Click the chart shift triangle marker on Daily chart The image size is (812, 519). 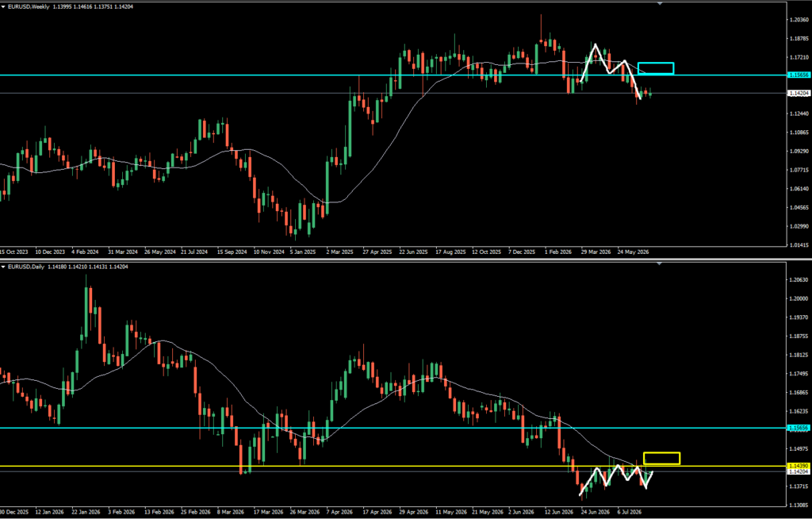coord(659,263)
